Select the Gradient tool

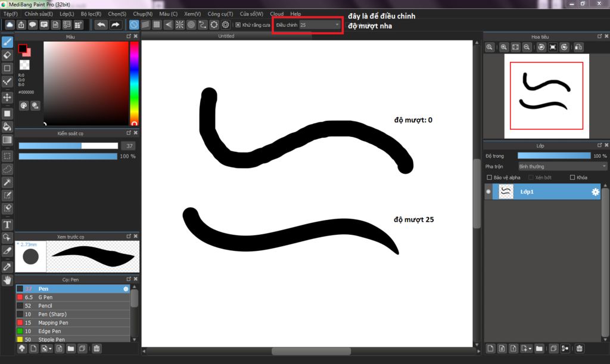(7, 139)
